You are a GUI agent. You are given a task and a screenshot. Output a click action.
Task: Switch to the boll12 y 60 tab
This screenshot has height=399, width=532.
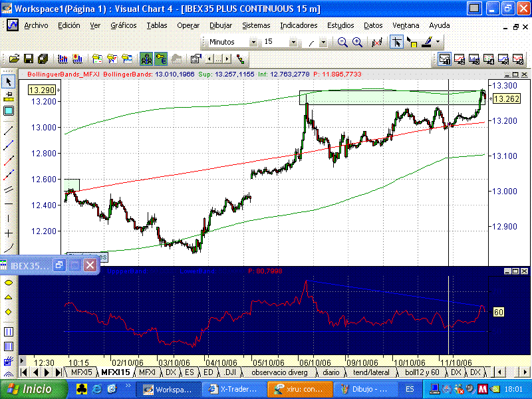click(422, 372)
